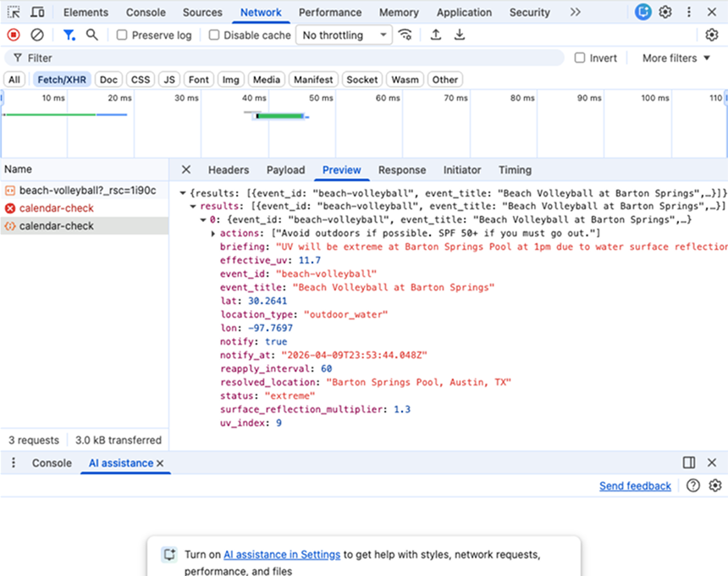Open network conditions panel
This screenshot has height=576, width=728.
point(405,35)
